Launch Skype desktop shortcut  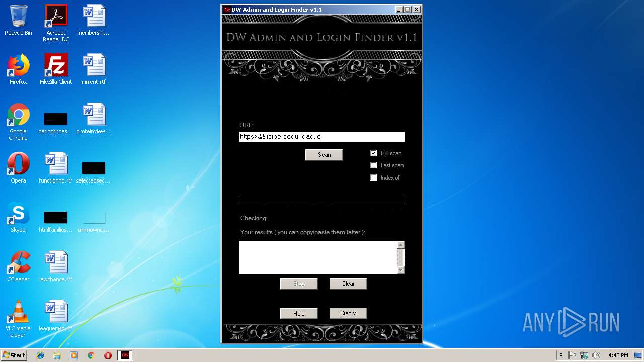pos(18,217)
